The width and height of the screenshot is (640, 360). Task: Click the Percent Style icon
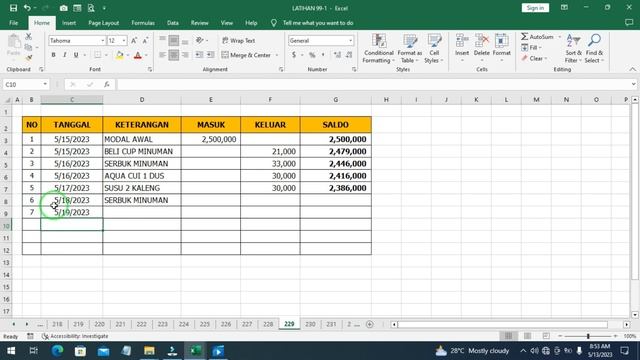(x=312, y=55)
